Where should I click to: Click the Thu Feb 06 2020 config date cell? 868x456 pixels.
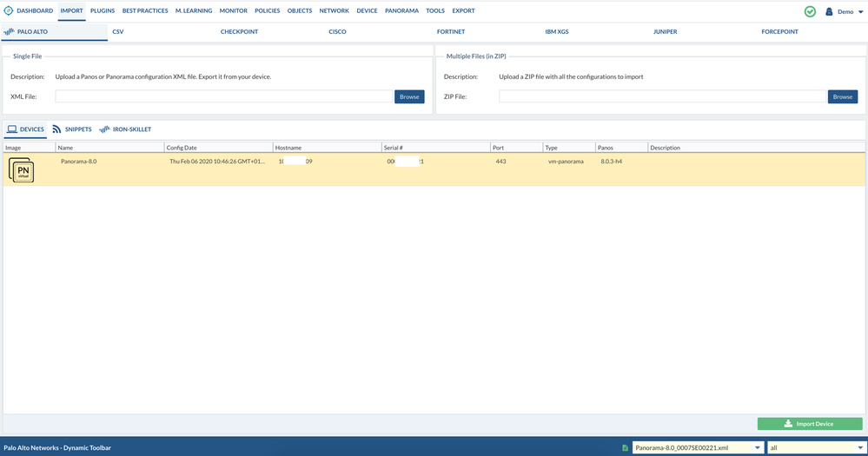pos(217,162)
